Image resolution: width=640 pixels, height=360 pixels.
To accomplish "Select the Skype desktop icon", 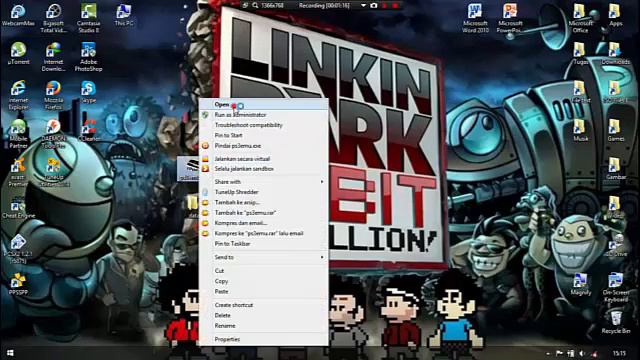I will click(89, 92).
